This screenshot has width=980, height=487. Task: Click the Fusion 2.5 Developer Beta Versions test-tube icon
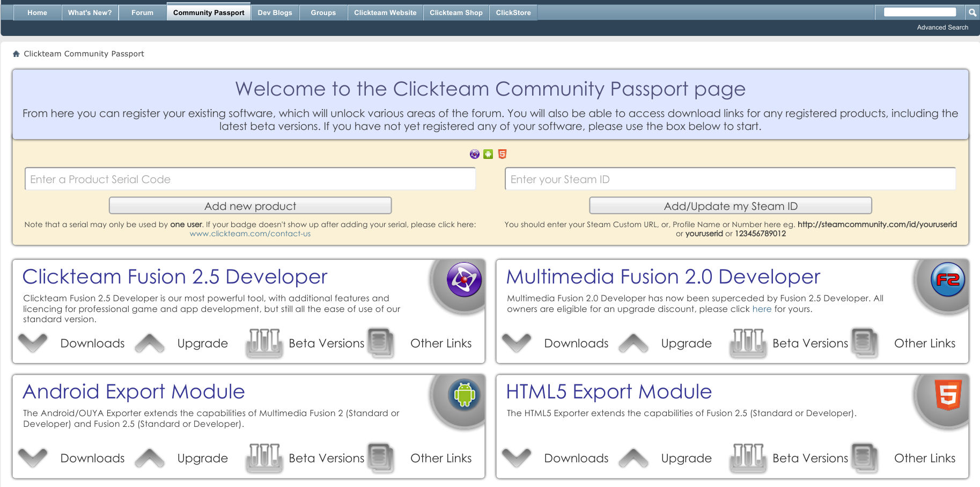coord(264,343)
